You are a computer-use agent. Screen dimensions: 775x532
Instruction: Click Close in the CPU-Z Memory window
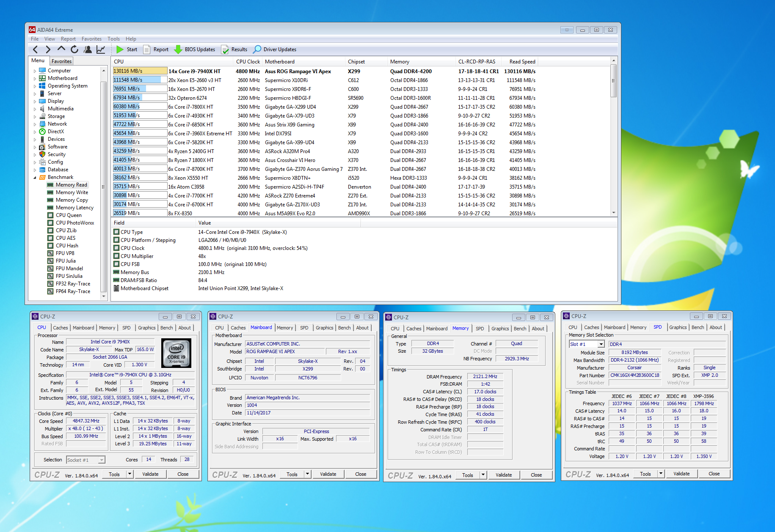click(x=536, y=475)
